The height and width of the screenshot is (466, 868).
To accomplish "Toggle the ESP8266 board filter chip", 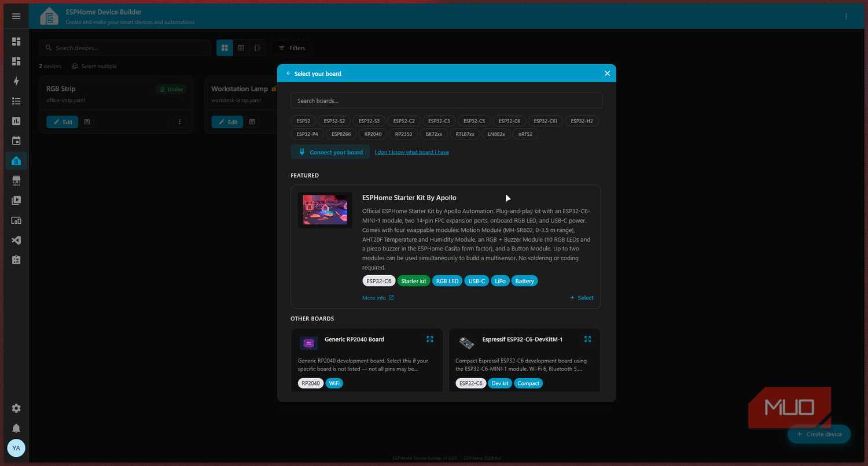I will [x=341, y=134].
